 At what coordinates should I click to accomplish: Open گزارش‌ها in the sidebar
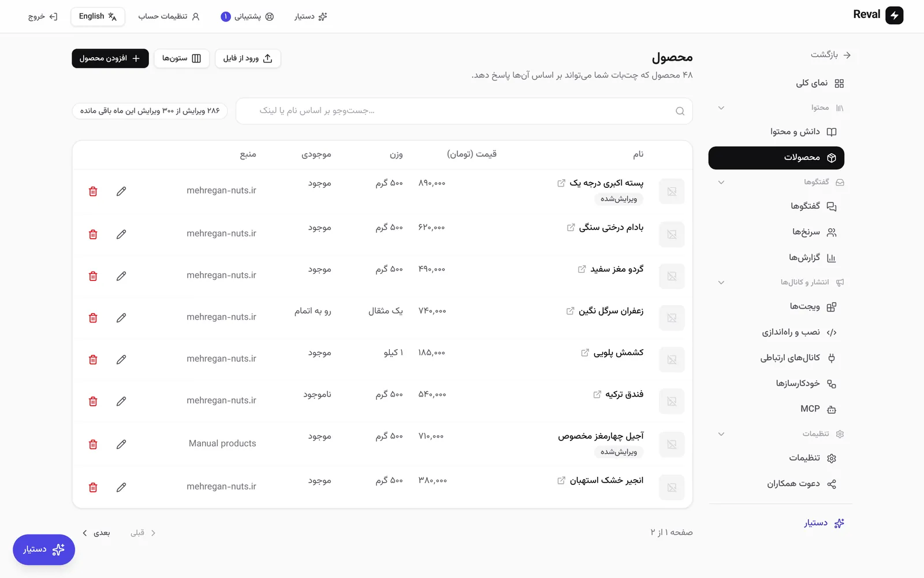(x=812, y=258)
